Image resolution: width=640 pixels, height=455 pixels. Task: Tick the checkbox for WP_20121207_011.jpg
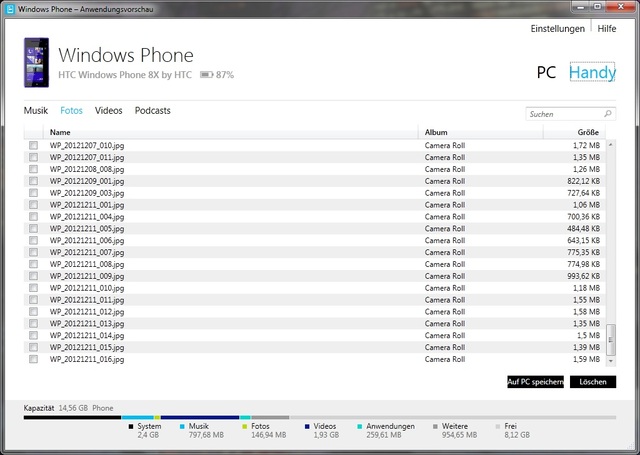coord(33,157)
